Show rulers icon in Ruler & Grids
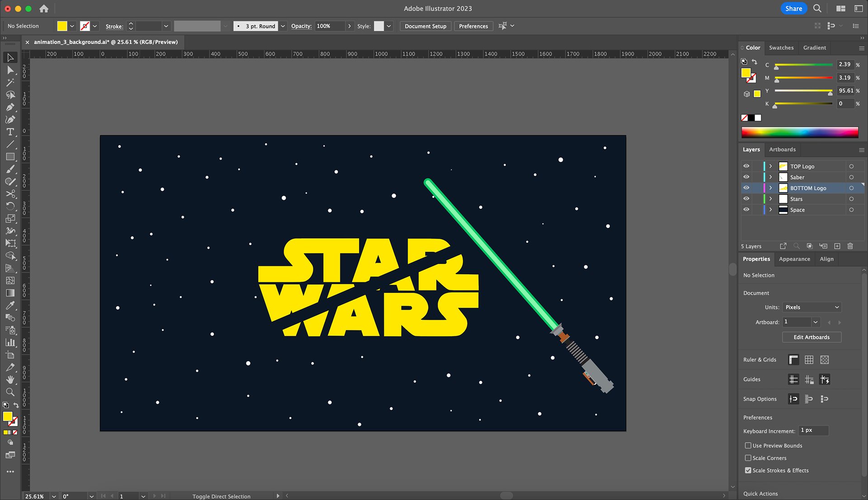868x500 pixels. (793, 360)
